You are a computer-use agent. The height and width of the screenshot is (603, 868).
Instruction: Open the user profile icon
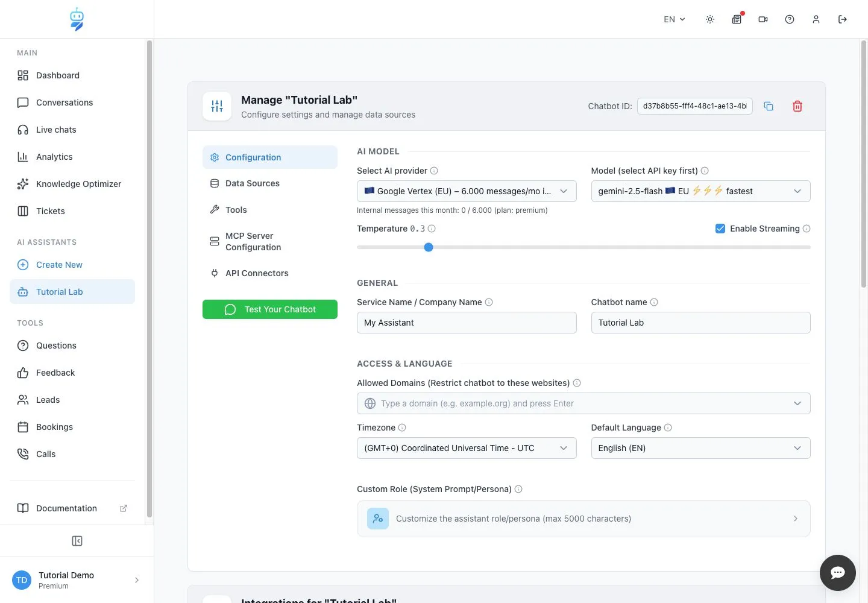point(816,19)
